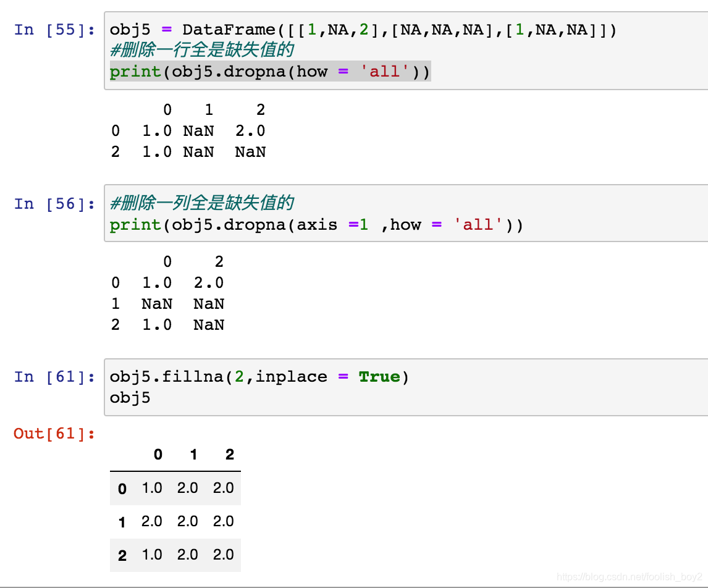
Task: Click the red 'Out[61]:' prompt label
Action: click(x=54, y=434)
